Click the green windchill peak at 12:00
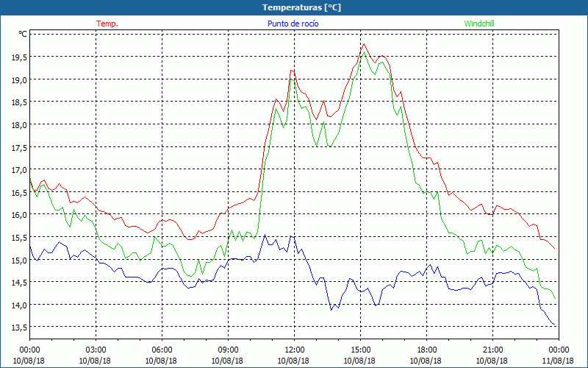The height and width of the screenshot is (368, 588). (x=292, y=79)
